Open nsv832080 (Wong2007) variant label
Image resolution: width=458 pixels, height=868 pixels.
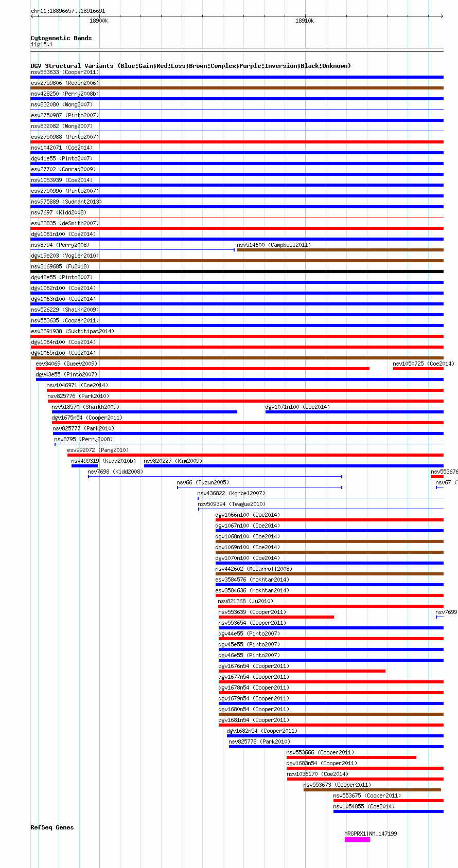click(x=62, y=104)
